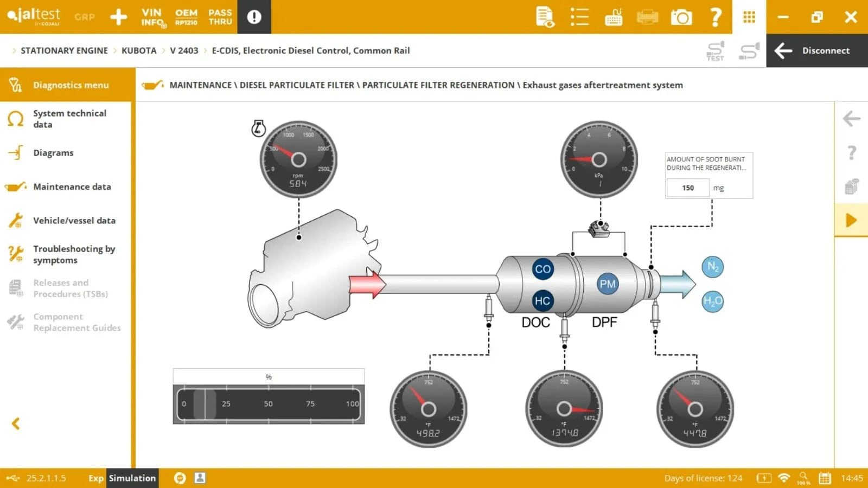
Task: Open the printer icon in top toolbar
Action: [647, 17]
